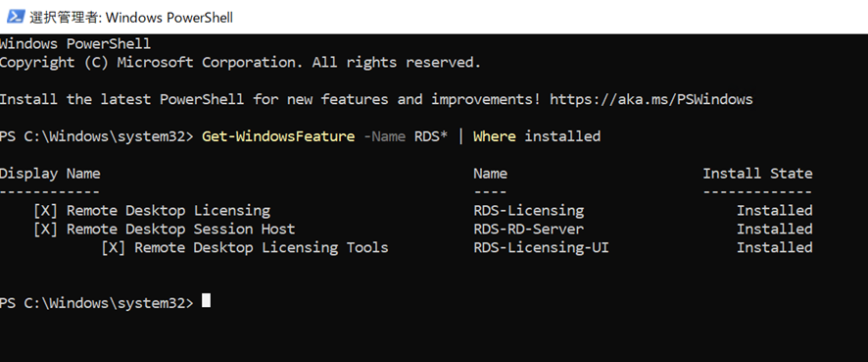The width and height of the screenshot is (868, 362).
Task: Click the 'Name' column header
Action: (x=491, y=174)
